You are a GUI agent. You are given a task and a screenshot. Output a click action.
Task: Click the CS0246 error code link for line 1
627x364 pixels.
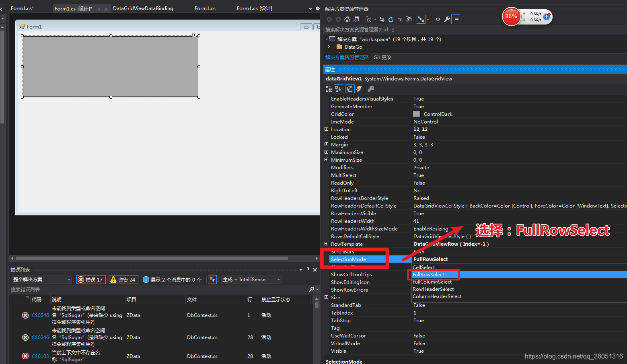pos(40,315)
